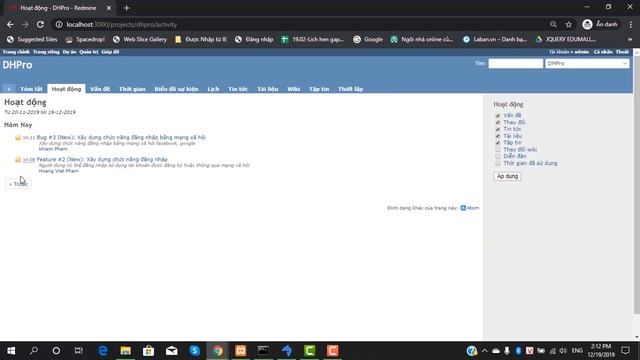This screenshot has height=360, width=640.
Task: Check the Thời gian đã sử dụng checkbox
Action: click(498, 163)
